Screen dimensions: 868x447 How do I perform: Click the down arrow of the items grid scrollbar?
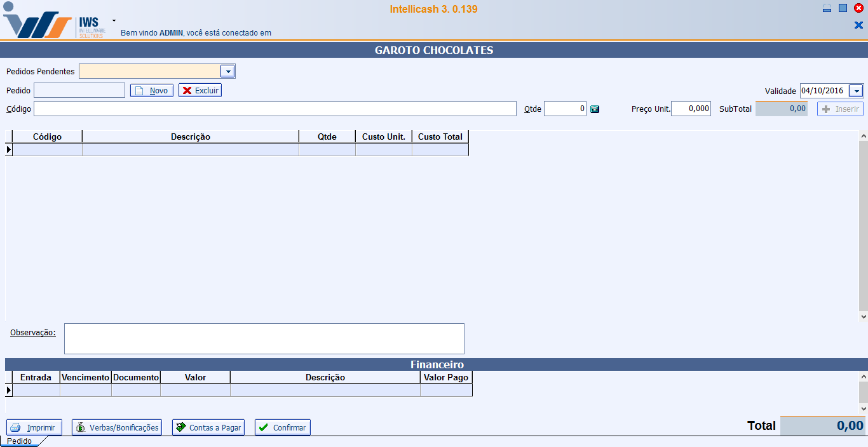tap(863, 316)
